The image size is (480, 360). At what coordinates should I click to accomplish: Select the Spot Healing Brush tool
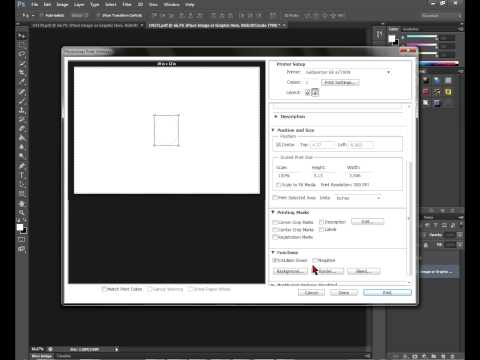(22, 91)
